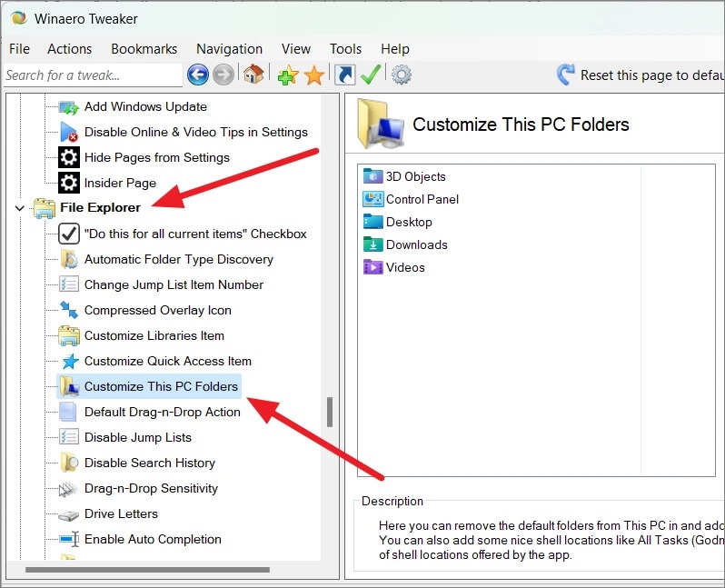
Task: Open the Tools menu
Action: tap(345, 48)
